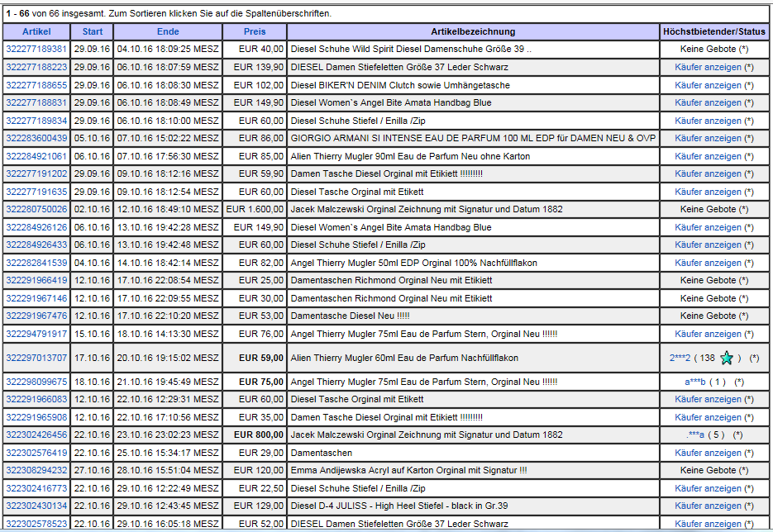Image resolution: width=773 pixels, height=532 pixels.
Task: Click the end time 12.10.16 18:49:10 MESZ
Action: pos(168,209)
